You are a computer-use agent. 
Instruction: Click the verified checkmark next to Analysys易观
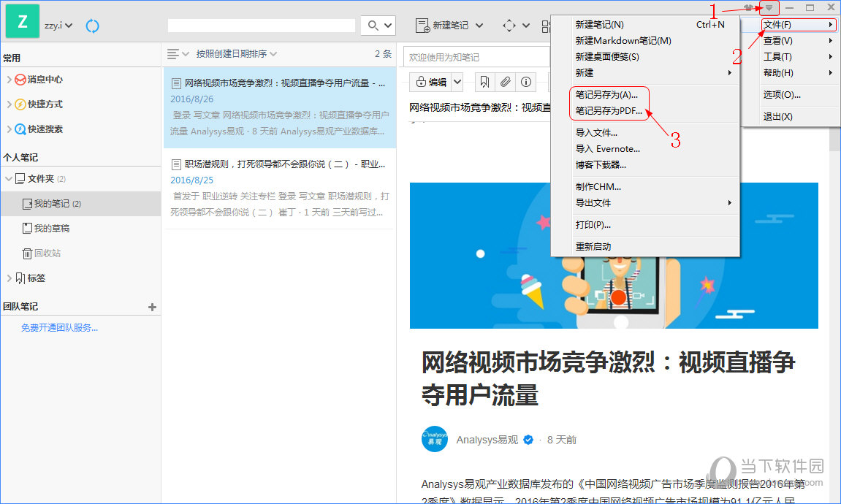coord(528,440)
